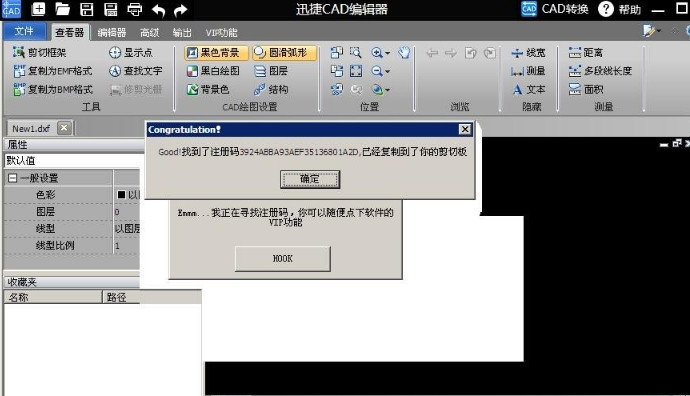
Task: Edit the 线型比例 value
Action: [x=127, y=246]
